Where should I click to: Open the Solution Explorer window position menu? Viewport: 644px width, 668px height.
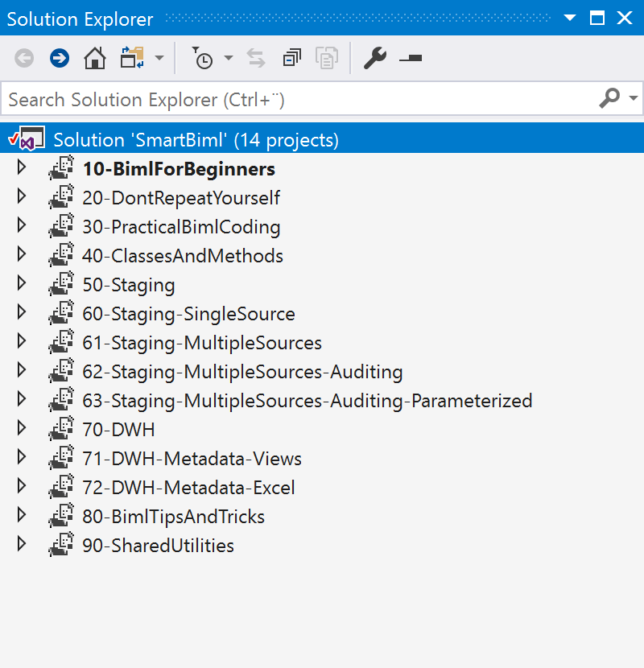click(570, 19)
